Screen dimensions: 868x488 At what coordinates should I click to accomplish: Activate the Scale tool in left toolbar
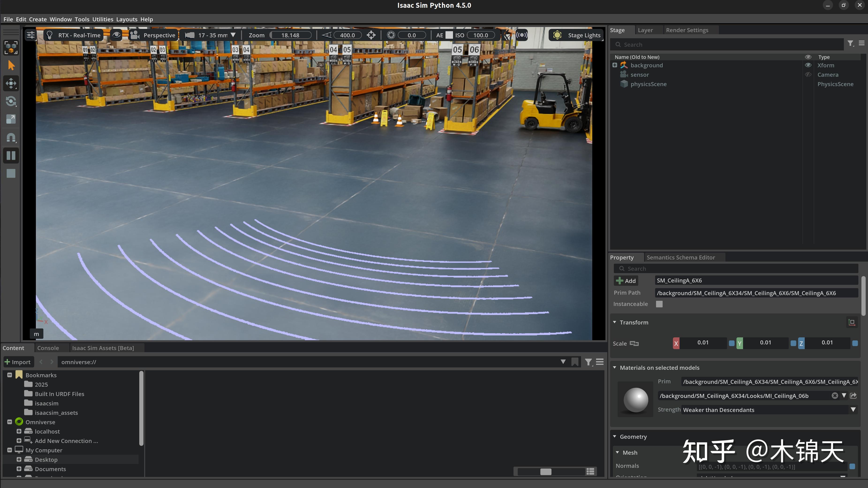click(x=11, y=119)
